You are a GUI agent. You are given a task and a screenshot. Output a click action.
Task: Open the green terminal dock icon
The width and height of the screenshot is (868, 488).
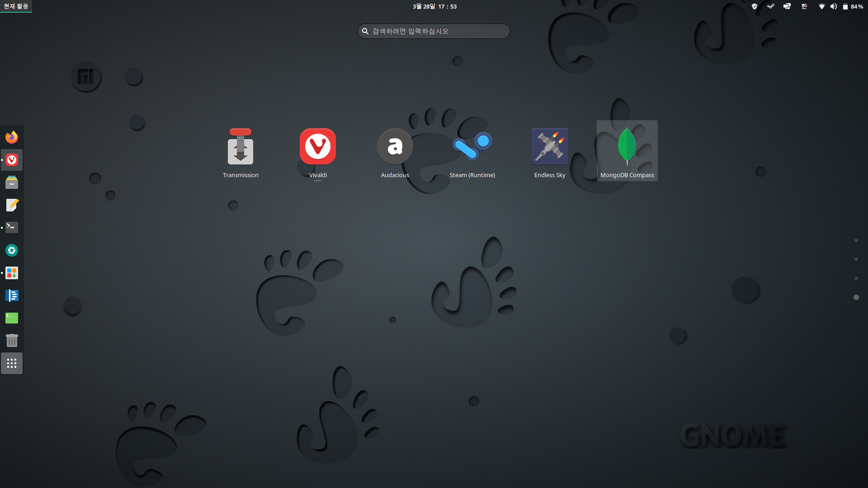point(12,318)
